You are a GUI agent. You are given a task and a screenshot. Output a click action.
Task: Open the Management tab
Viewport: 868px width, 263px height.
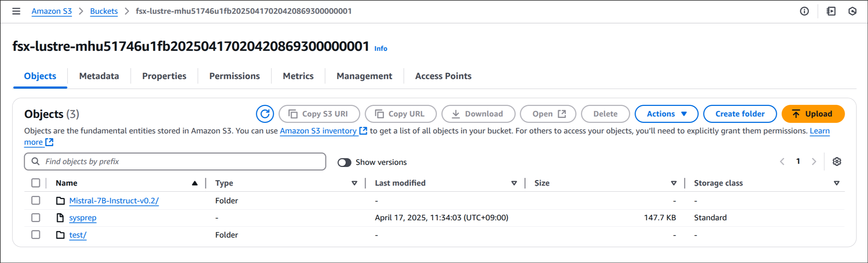coord(364,76)
